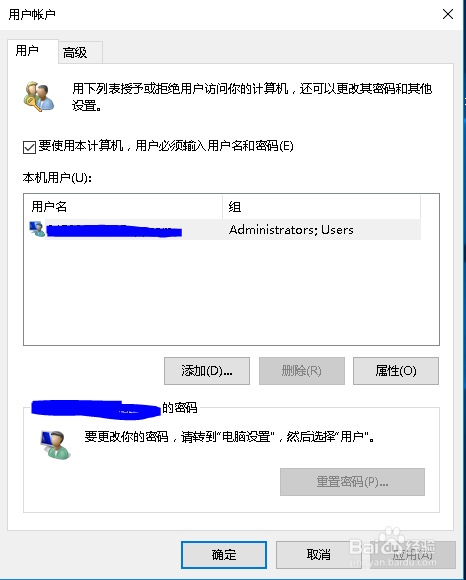Screen dimensions: 466x580
Task: Click the 删除(R) button
Action: (302, 371)
